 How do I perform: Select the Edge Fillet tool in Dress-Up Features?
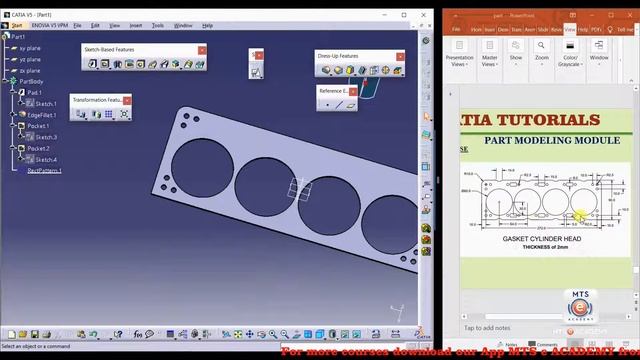pos(326,70)
